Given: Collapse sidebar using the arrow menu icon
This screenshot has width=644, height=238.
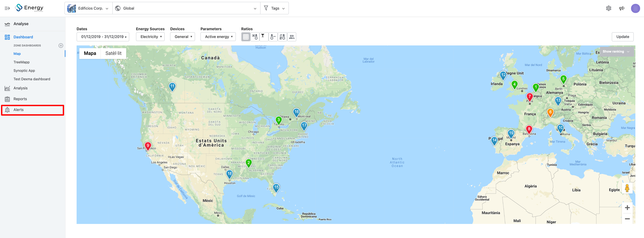Looking at the screenshot, I should coord(7,8).
